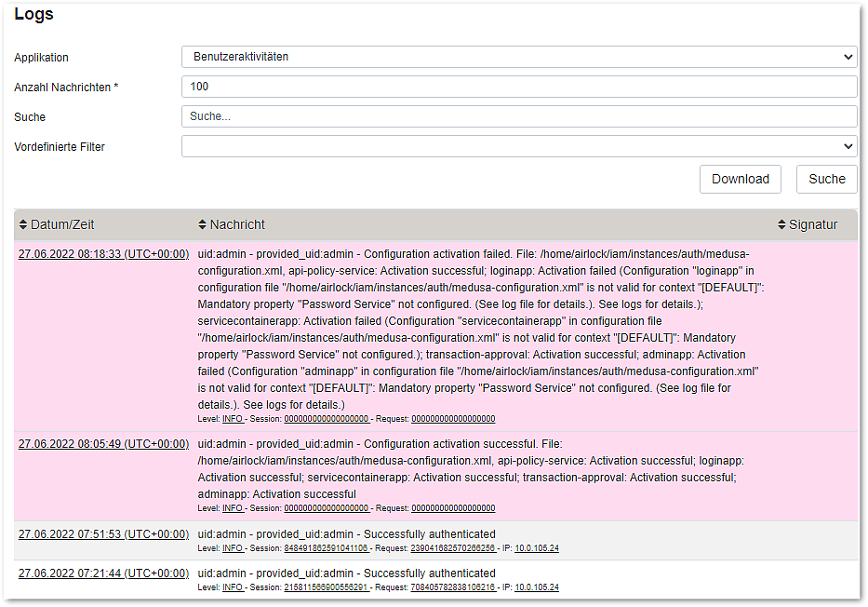Sort by Datum/Zeit column sort icon
The width and height of the screenshot is (868, 607).
point(23,225)
